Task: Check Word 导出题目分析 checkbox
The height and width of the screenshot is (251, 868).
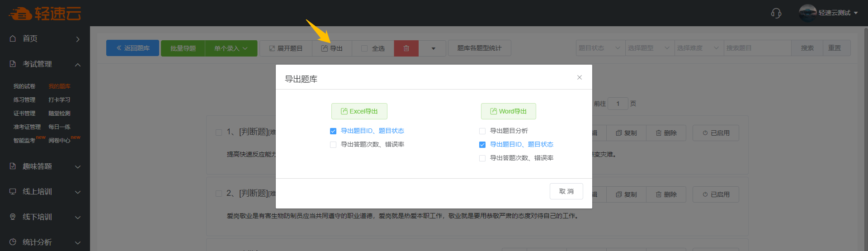Action: (482, 131)
